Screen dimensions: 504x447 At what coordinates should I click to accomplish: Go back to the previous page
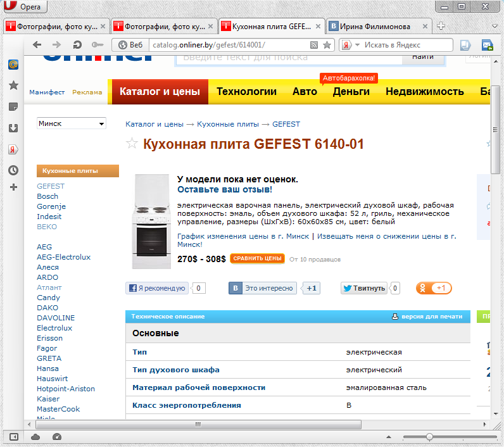click(x=37, y=45)
